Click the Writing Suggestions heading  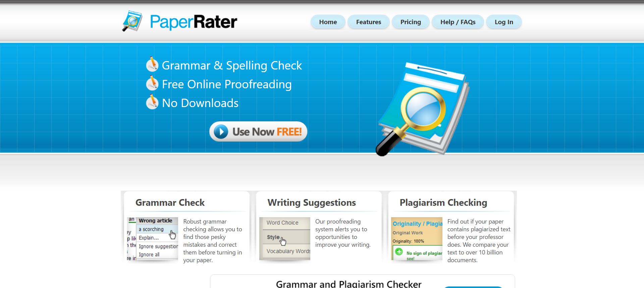pos(312,203)
